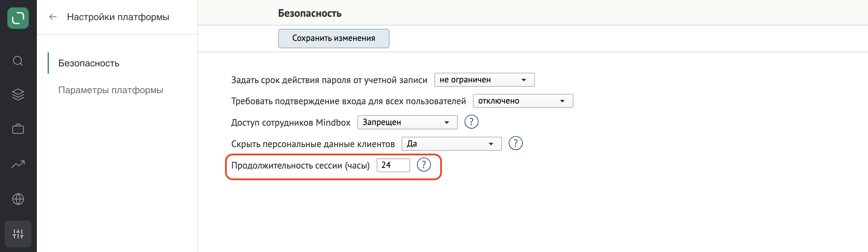The image size is (868, 252).
Task: Open the layers stack sidebar icon
Action: point(18,95)
